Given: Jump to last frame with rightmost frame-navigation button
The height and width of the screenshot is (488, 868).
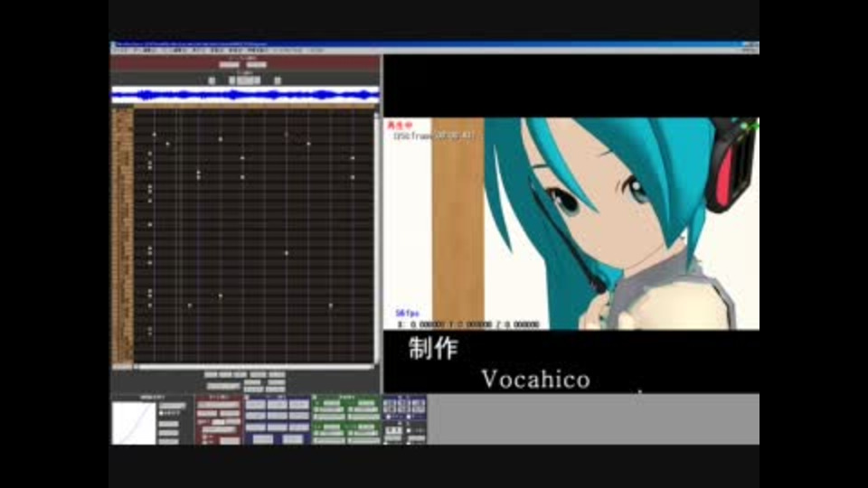Looking at the screenshot, I should pyautogui.click(x=278, y=80).
